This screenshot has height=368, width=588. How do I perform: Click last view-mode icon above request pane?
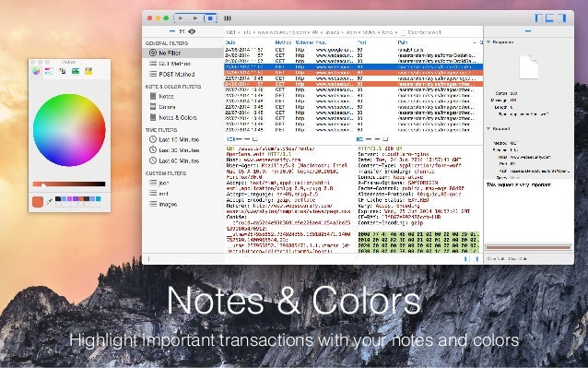[x=255, y=139]
